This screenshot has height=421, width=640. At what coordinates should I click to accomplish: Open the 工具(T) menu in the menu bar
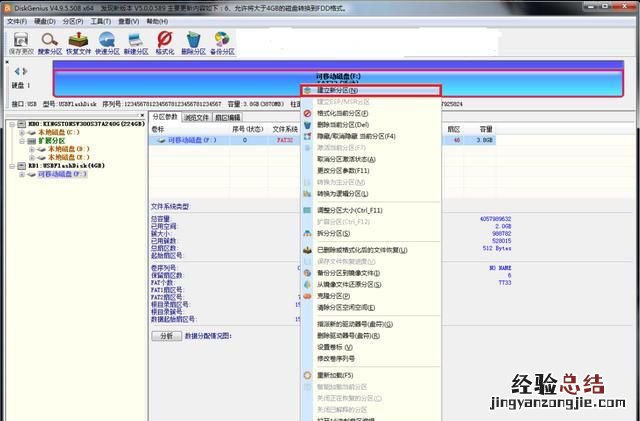(x=102, y=18)
